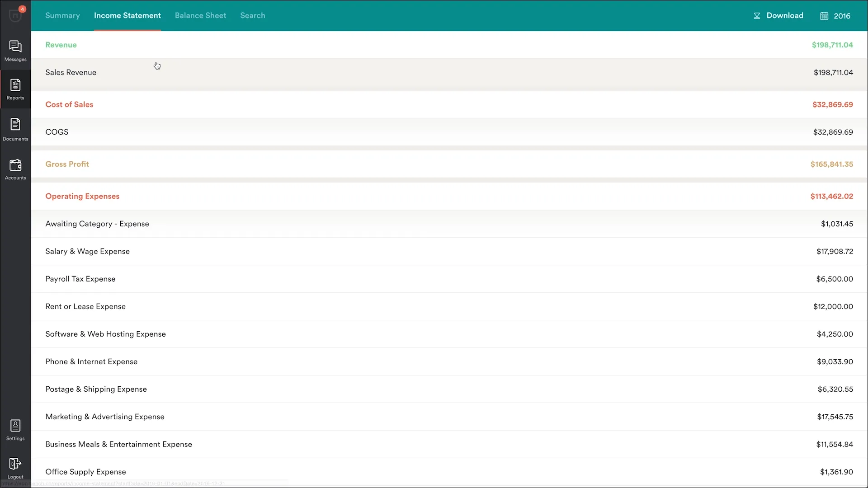Click the Download button label
Viewport: 868px width, 488px height.
click(785, 15)
